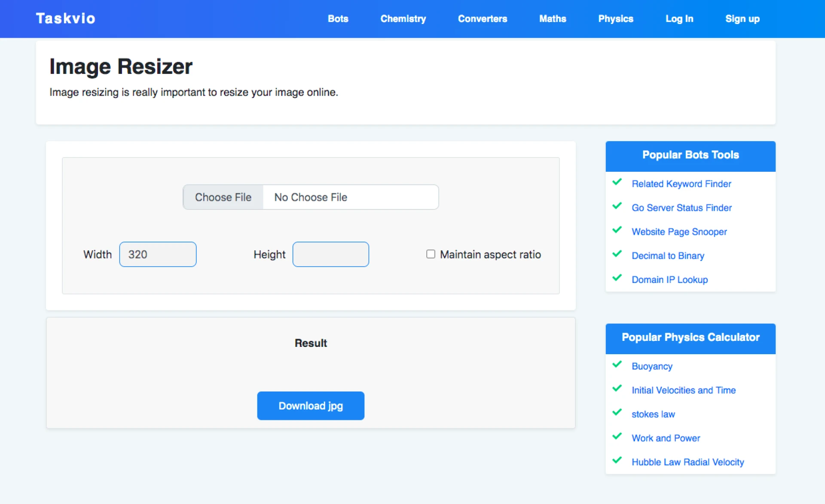Click the Download jpg button

311,406
